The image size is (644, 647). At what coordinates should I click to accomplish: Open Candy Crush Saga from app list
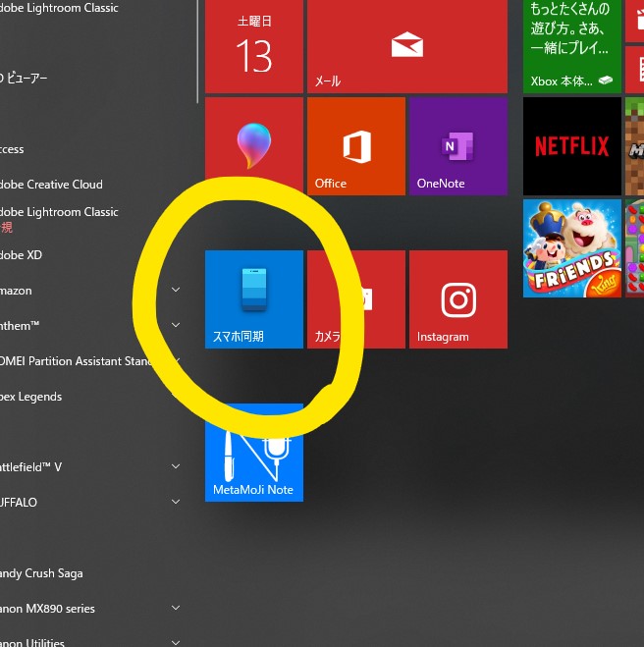[44, 573]
